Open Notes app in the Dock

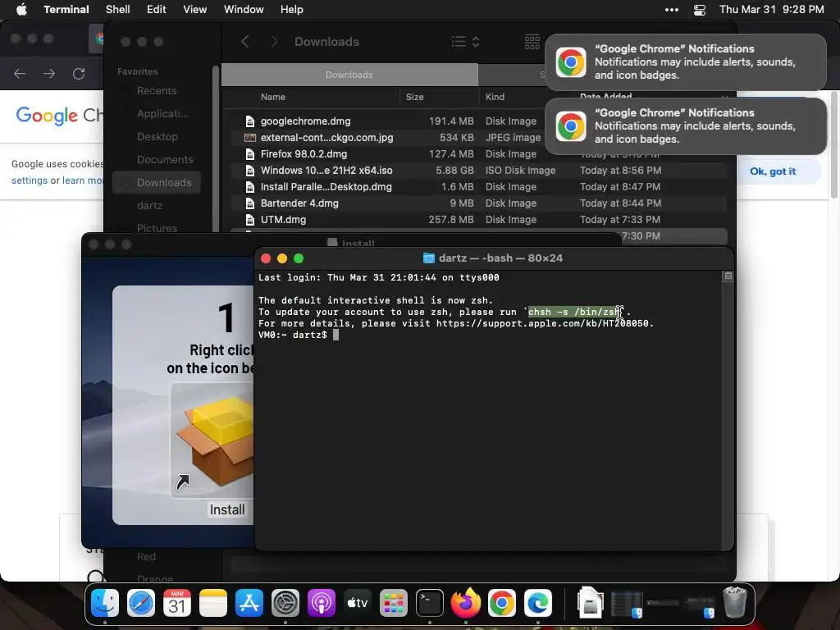pos(213,603)
